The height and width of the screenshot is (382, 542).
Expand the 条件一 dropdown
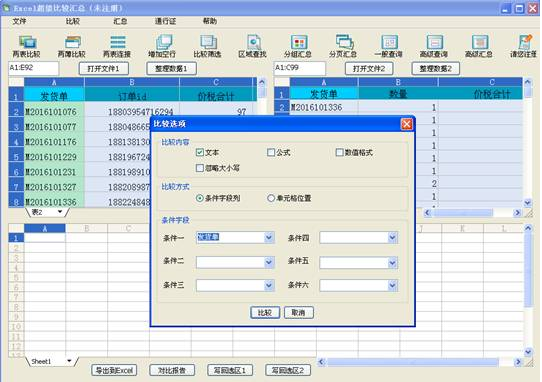(x=269, y=237)
